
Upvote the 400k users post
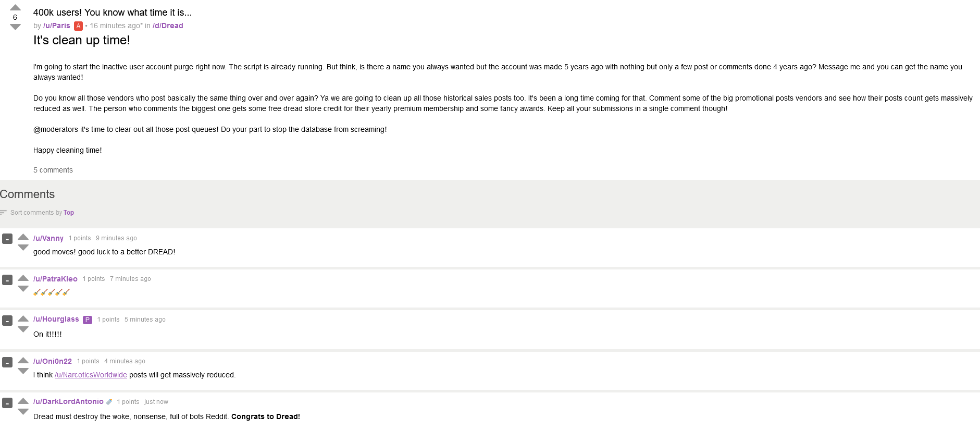click(15, 7)
